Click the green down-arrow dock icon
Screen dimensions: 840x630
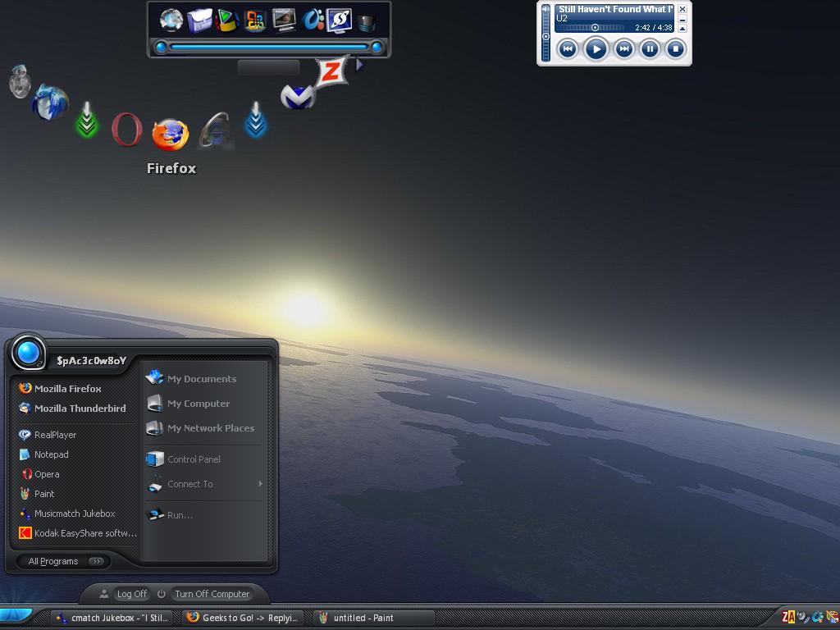87,120
